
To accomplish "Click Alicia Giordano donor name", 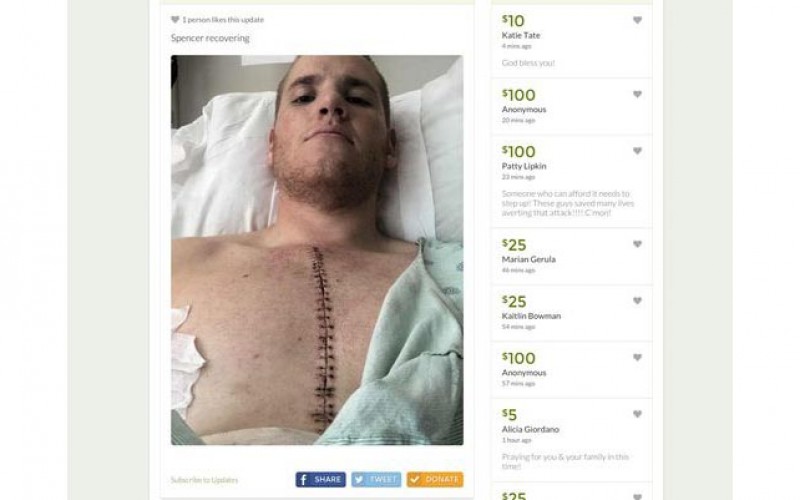I will point(531,429).
